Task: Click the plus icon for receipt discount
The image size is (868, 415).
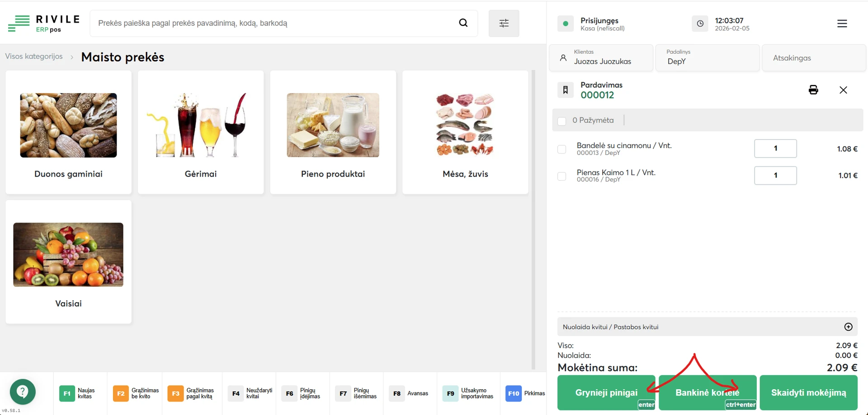Action: [848, 327]
